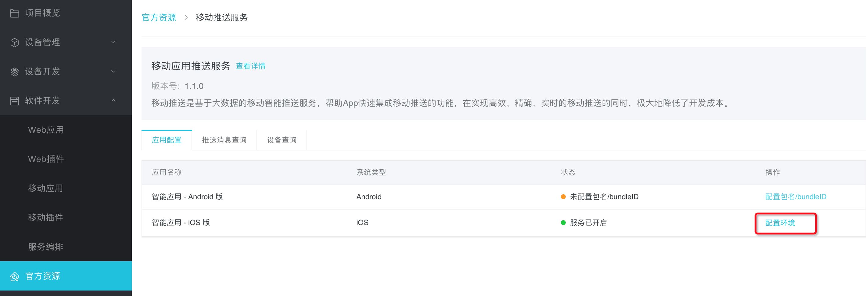Click the Android system type cell
This screenshot has width=868, height=296.
coord(369,197)
